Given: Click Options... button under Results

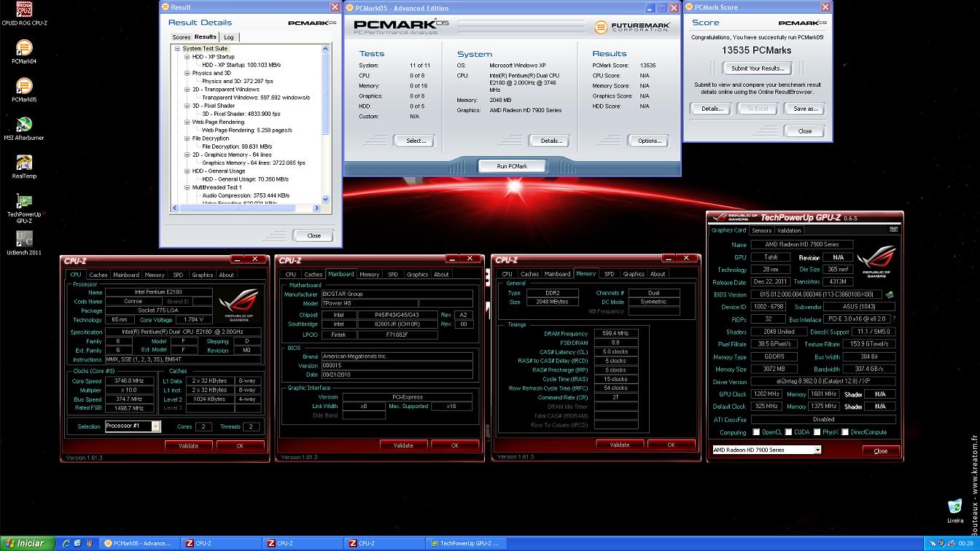Looking at the screenshot, I should [649, 141].
